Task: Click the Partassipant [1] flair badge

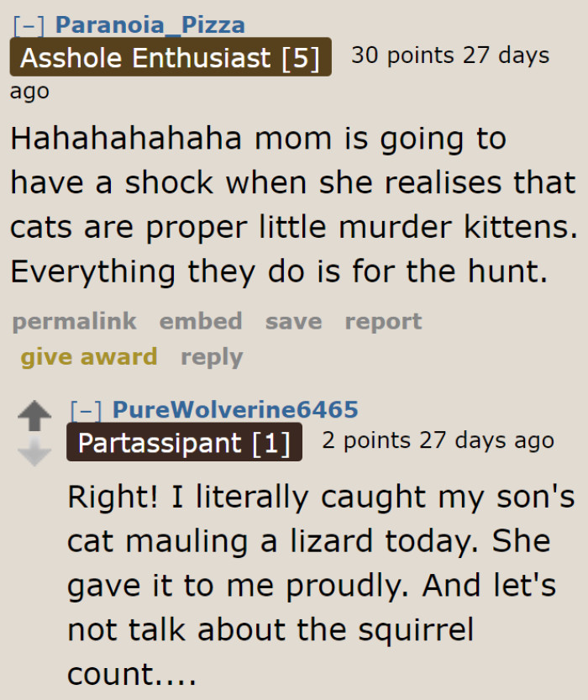Action: (x=183, y=442)
